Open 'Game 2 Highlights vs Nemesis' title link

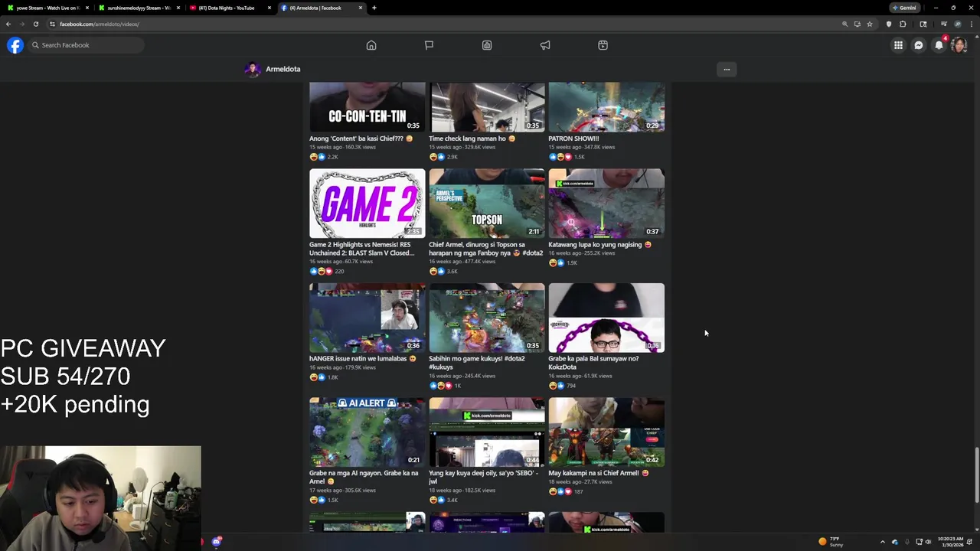(x=362, y=249)
